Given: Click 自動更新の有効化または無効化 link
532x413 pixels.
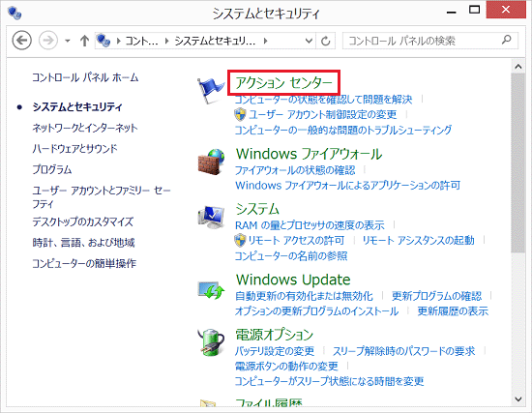Looking at the screenshot, I should click(304, 296).
